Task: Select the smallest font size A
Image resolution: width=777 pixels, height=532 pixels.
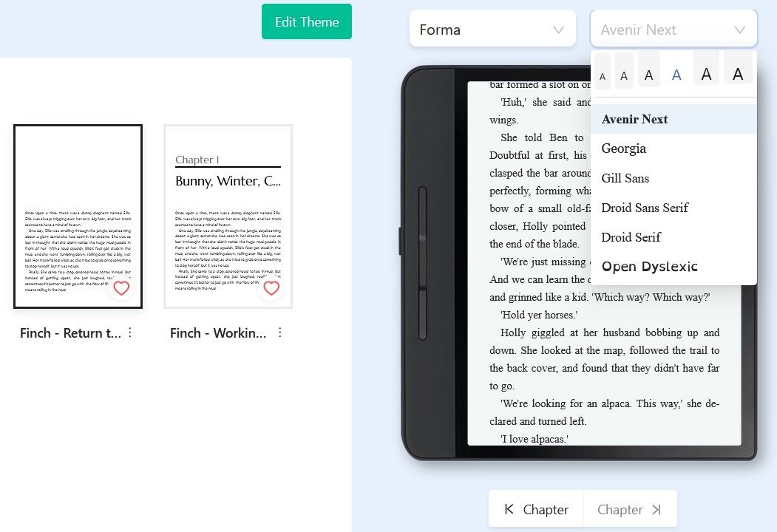Action: click(602, 72)
